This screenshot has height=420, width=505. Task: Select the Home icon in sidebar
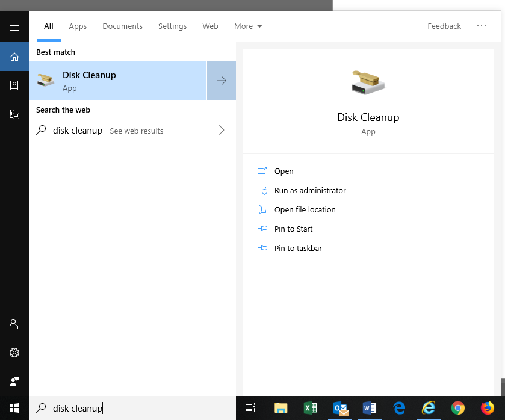[14, 57]
